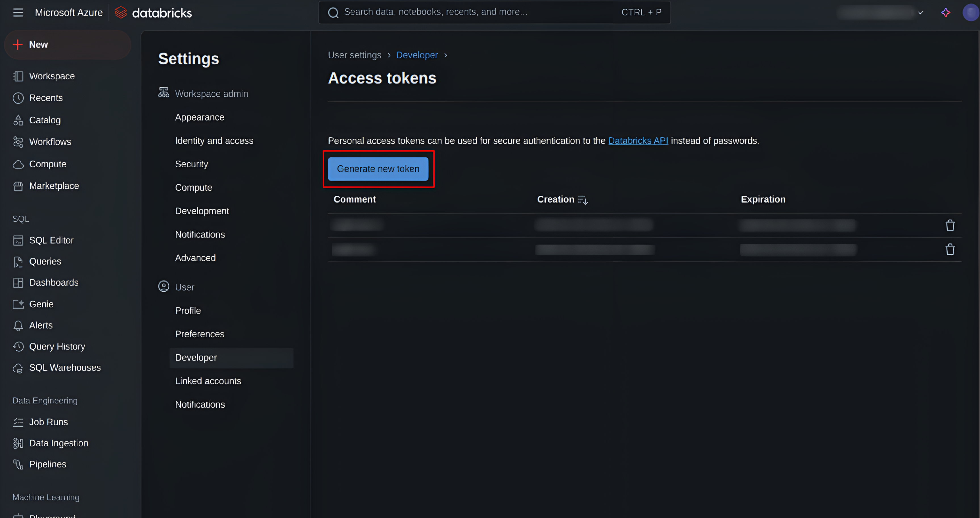Open Profile settings

[x=188, y=311]
